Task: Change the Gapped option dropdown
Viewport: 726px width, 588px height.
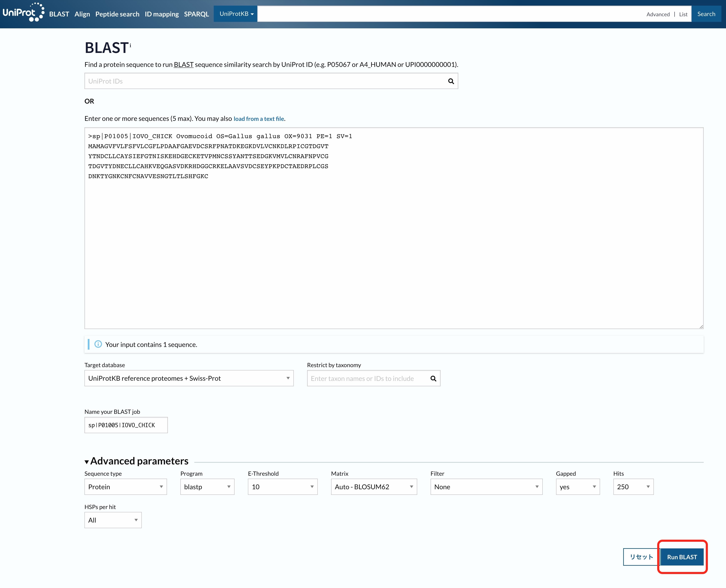Action: pos(578,487)
